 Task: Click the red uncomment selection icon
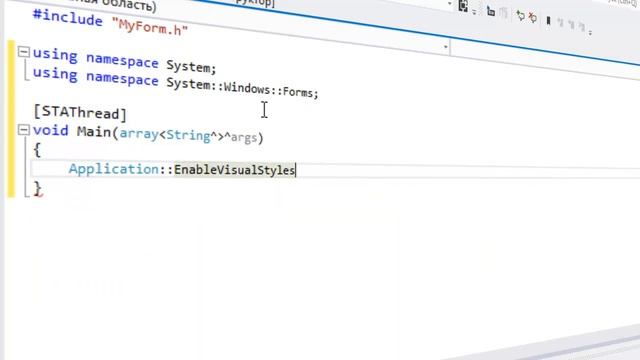(x=532, y=17)
